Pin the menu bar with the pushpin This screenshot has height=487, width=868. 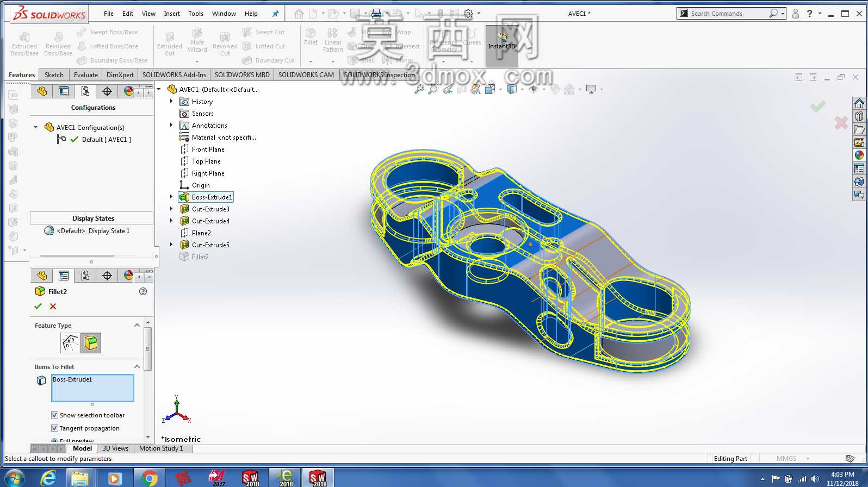(275, 14)
